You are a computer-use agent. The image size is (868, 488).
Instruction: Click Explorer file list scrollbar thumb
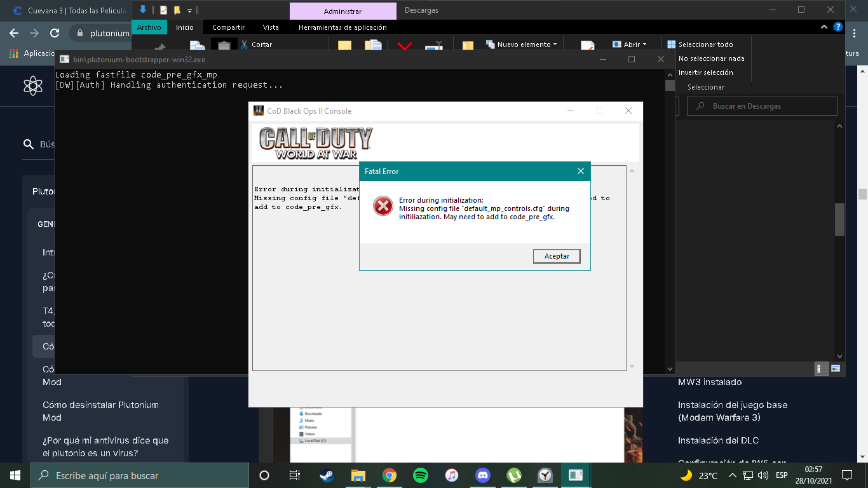(x=839, y=219)
